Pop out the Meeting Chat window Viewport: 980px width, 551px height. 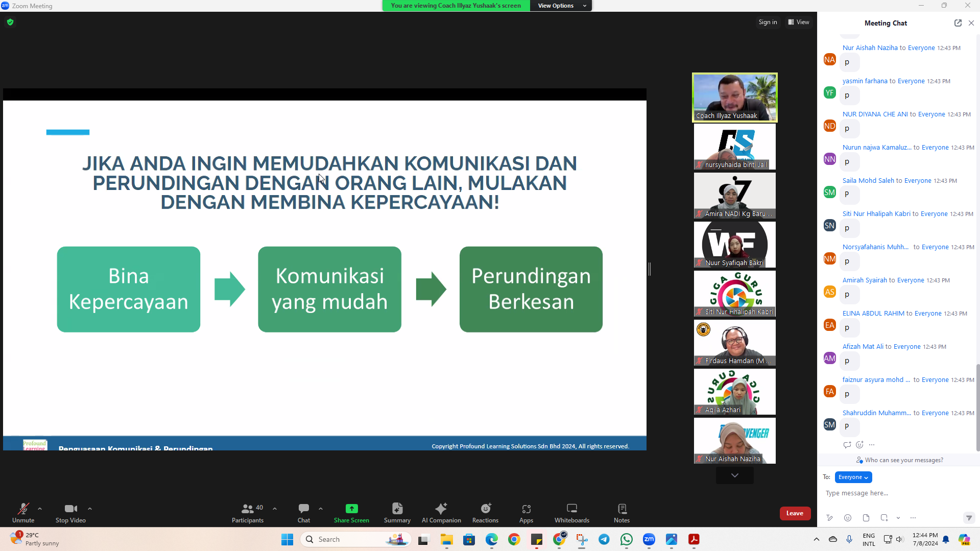tap(958, 23)
